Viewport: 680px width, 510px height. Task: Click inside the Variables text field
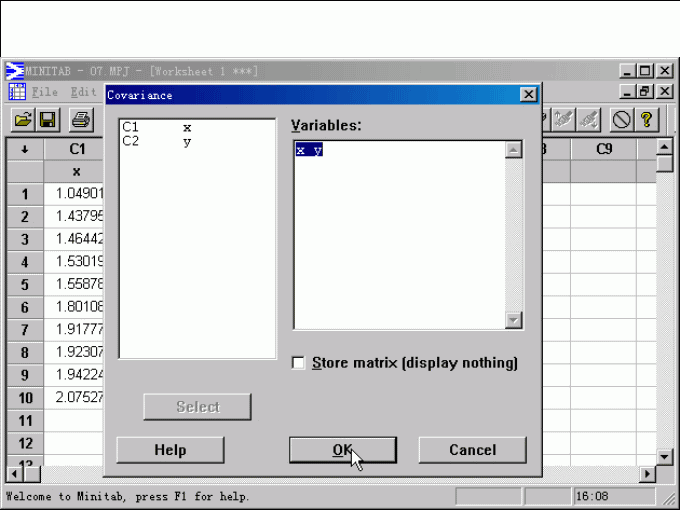click(400, 240)
